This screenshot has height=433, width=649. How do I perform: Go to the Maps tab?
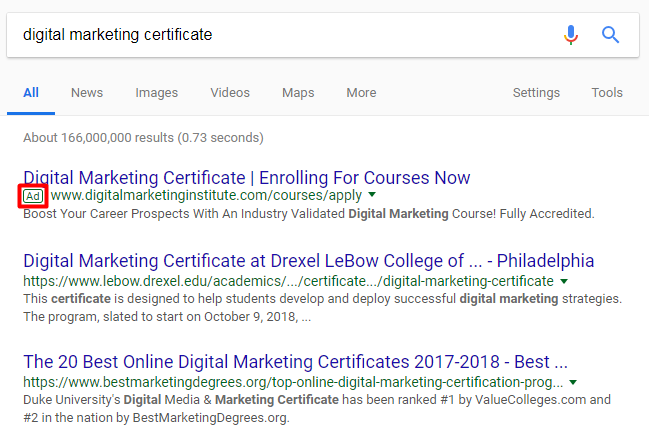[298, 93]
